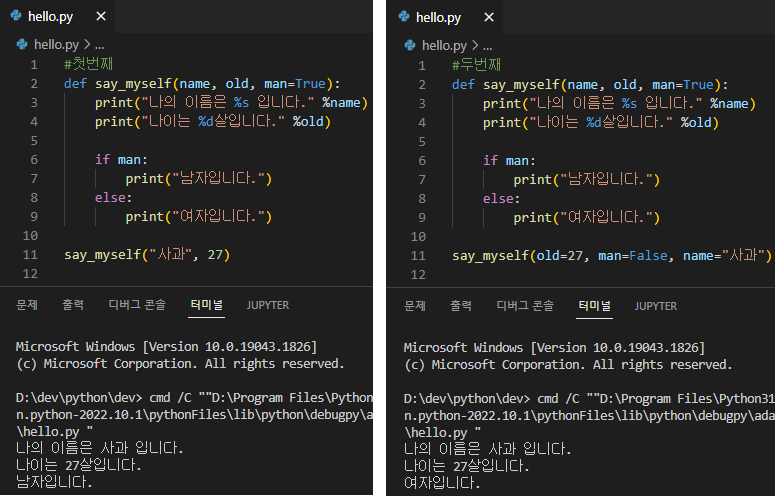
Task: Click 남자입니다. output in left terminal
Action: click(x=54, y=481)
